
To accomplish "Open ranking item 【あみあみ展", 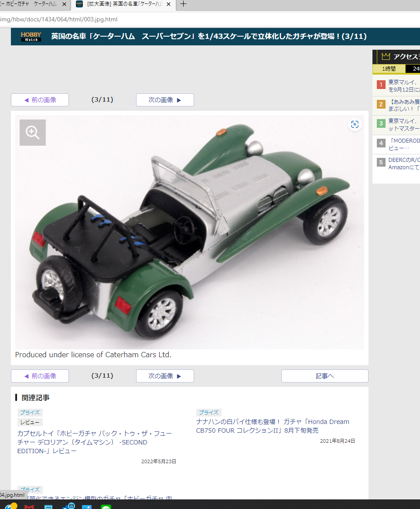I will (x=404, y=105).
